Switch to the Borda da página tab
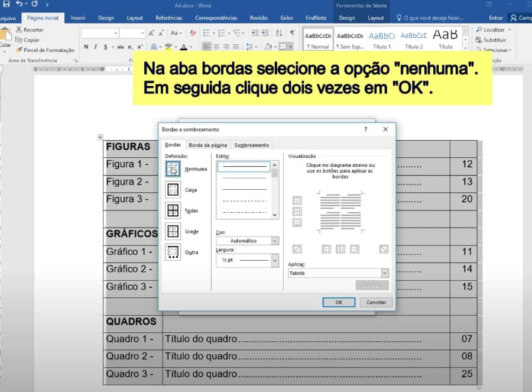532x392 pixels. [x=207, y=145]
